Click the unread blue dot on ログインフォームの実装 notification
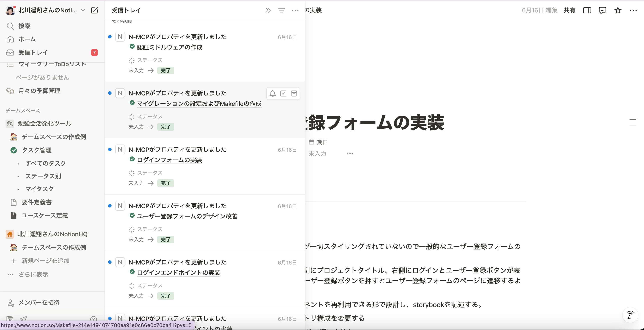 point(110,149)
